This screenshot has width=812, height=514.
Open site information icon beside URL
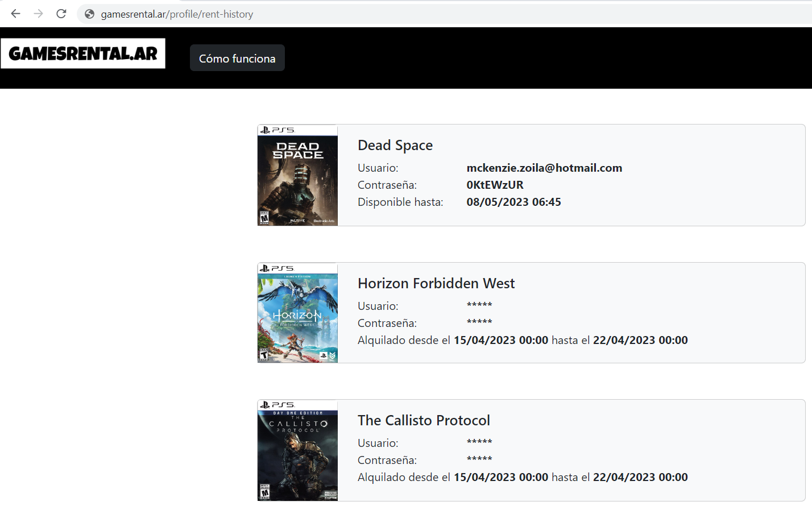(89, 14)
